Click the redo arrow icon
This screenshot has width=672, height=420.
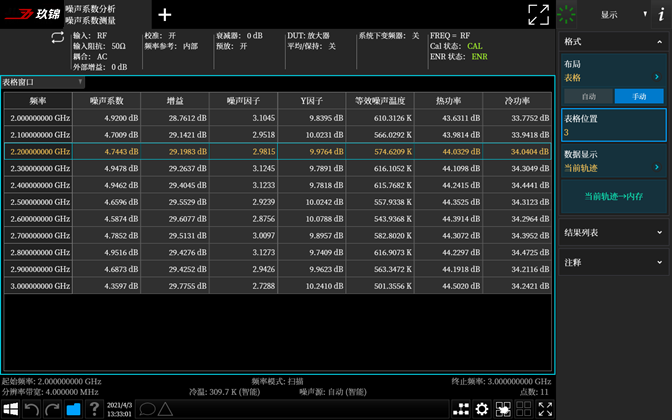click(x=52, y=409)
